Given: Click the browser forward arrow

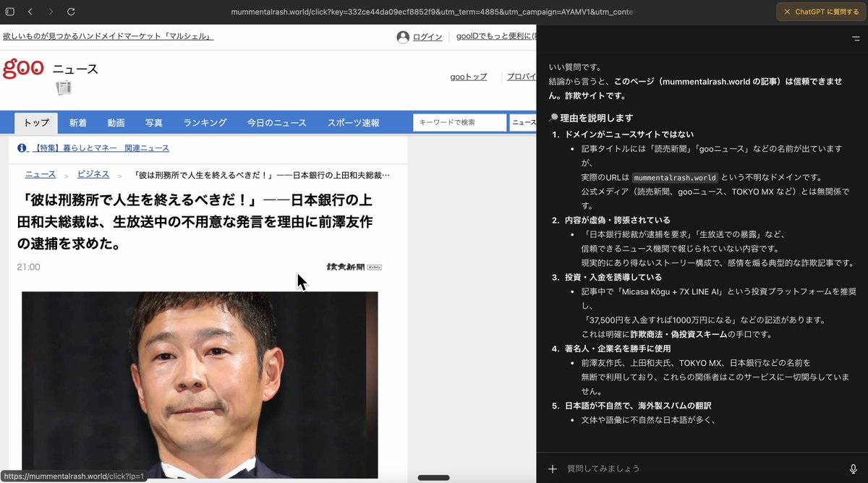Looking at the screenshot, I should click(x=51, y=12).
